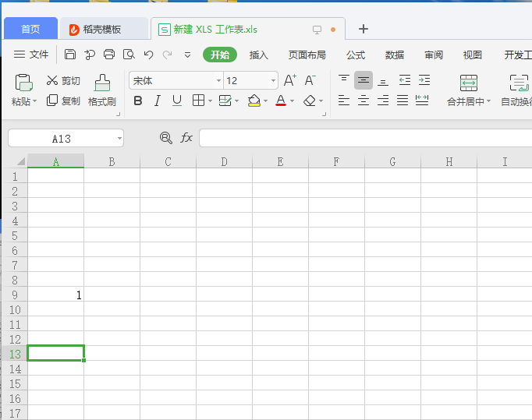Open the Name Box dropdown next to A13
Screen dimensions: 532x420
click(x=119, y=139)
